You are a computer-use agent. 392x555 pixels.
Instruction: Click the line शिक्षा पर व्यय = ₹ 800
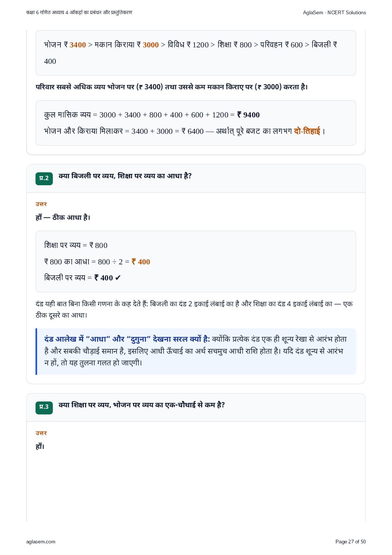coord(76,245)
